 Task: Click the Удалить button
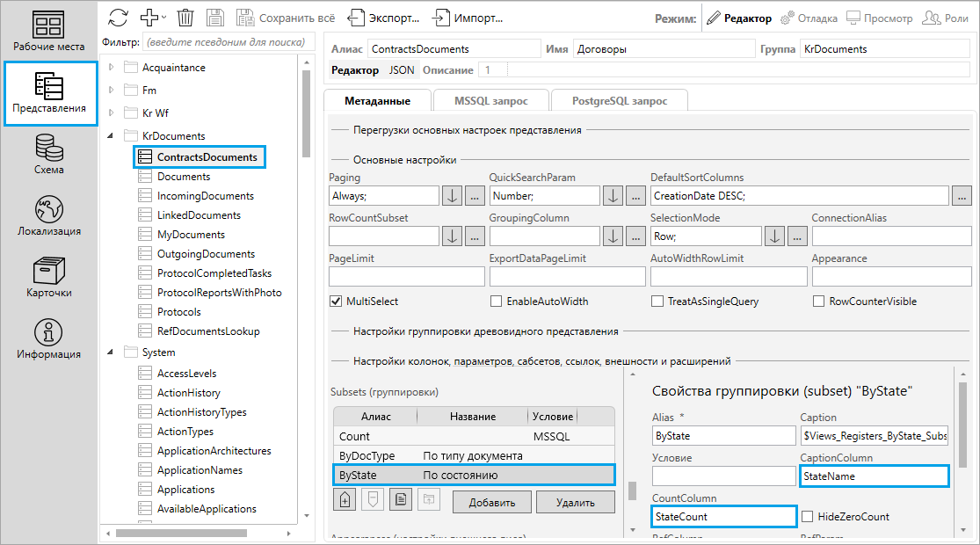(574, 502)
